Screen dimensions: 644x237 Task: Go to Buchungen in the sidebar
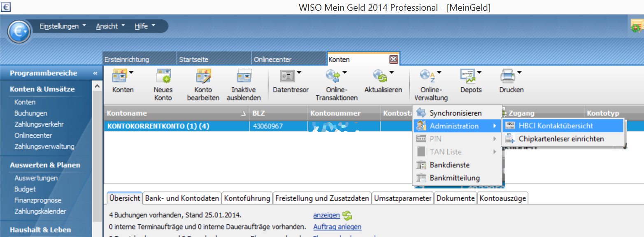(31, 113)
